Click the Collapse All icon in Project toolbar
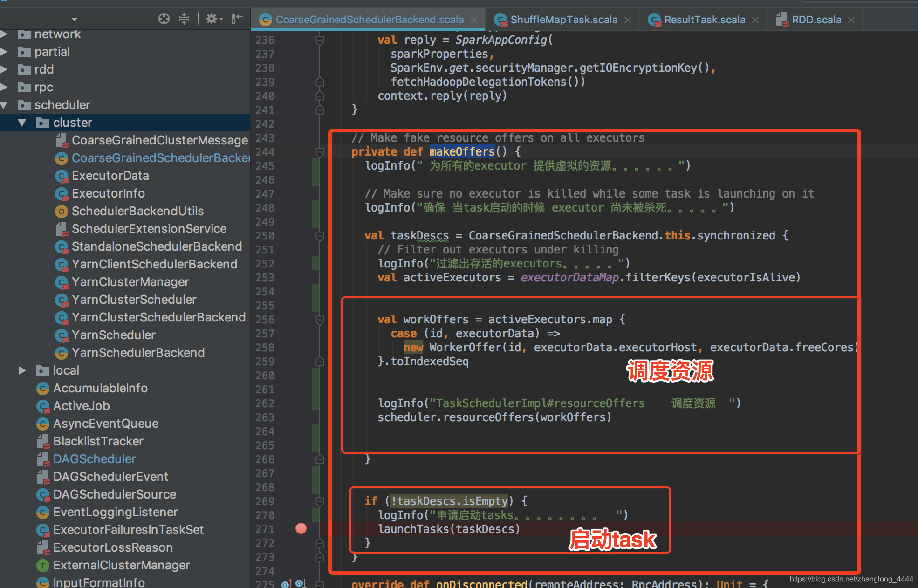The image size is (918, 588). tap(184, 19)
